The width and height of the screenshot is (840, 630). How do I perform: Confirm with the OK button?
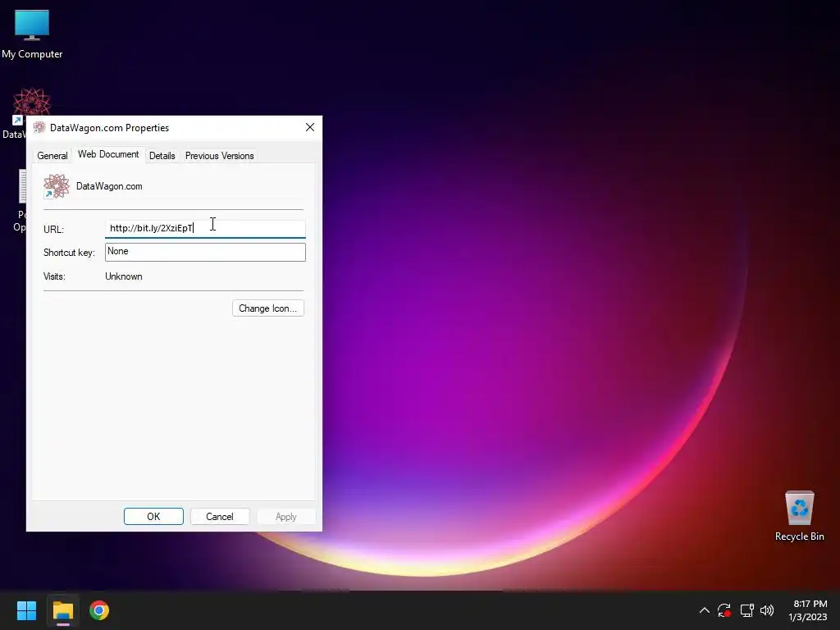click(x=153, y=517)
